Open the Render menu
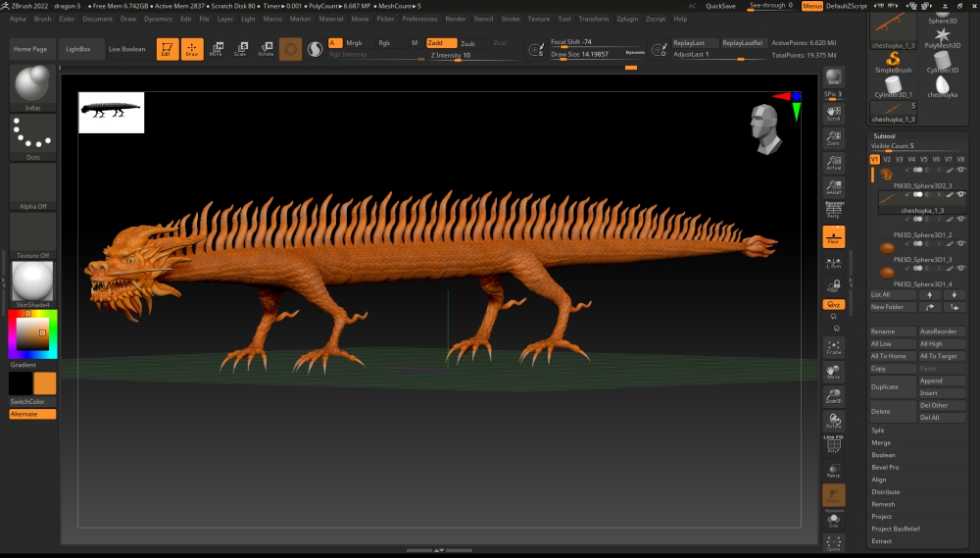 (456, 19)
